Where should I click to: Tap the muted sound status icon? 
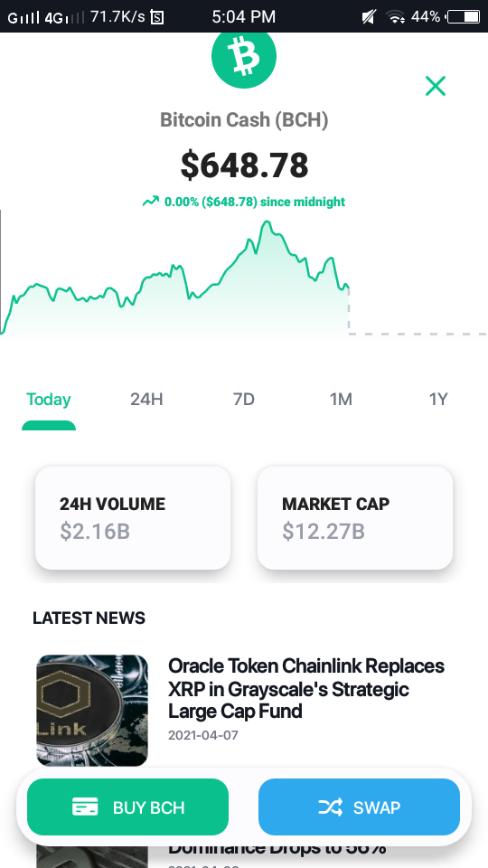(x=369, y=17)
